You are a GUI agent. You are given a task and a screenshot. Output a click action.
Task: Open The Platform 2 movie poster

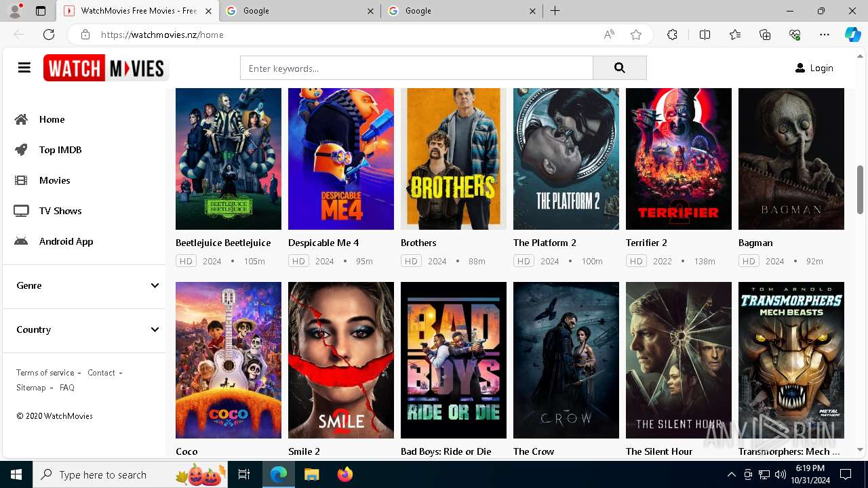566,159
